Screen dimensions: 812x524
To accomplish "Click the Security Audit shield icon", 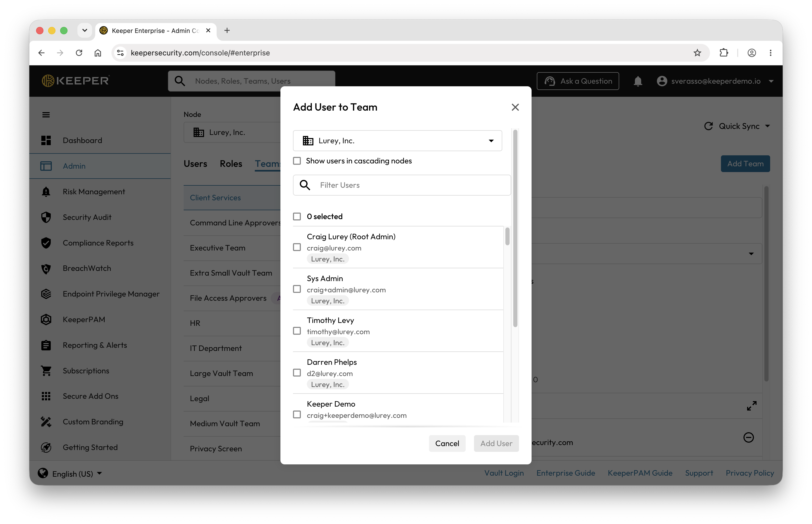I will pos(46,217).
